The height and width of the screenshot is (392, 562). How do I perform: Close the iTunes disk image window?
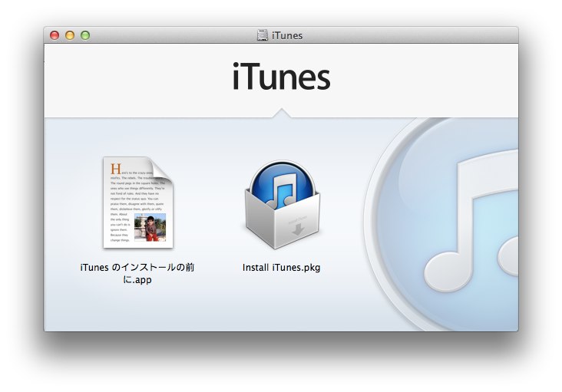[55, 35]
